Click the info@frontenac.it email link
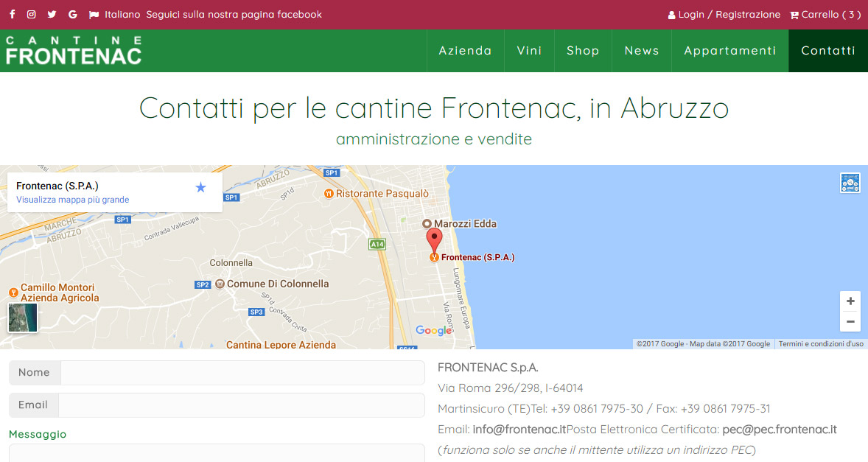 (x=519, y=430)
